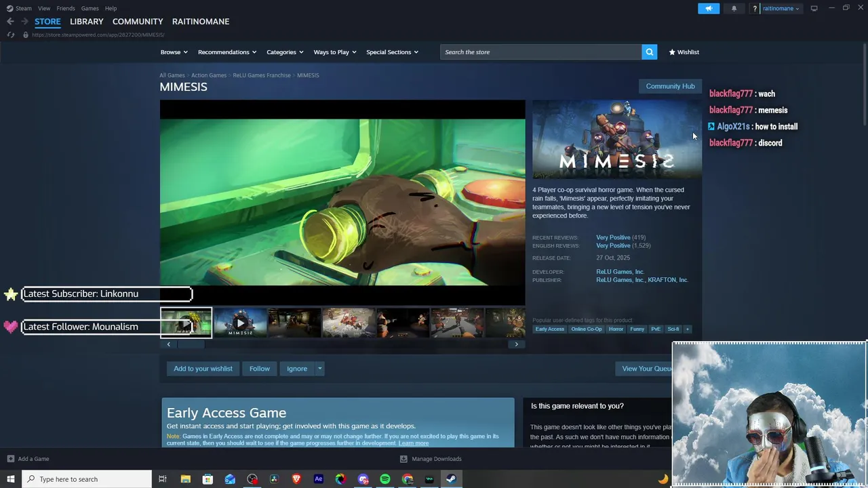This screenshot has width=868, height=488.
Task: Expand the Ways to Play dropdown
Action: tap(335, 52)
